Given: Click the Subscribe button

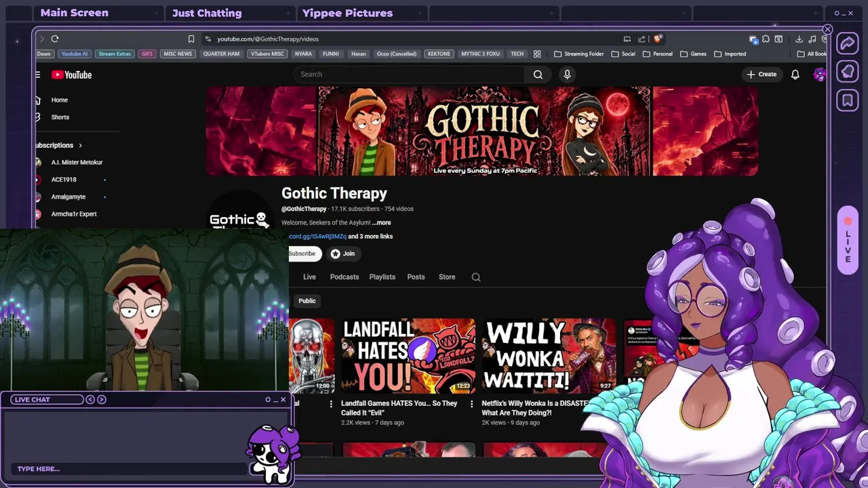Looking at the screenshot, I should [304, 253].
